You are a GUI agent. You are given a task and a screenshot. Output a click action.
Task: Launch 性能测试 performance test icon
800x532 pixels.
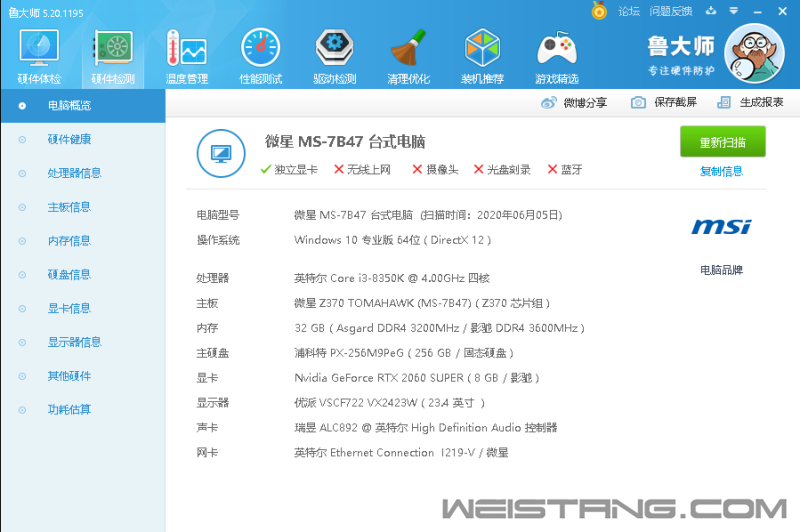click(x=260, y=55)
